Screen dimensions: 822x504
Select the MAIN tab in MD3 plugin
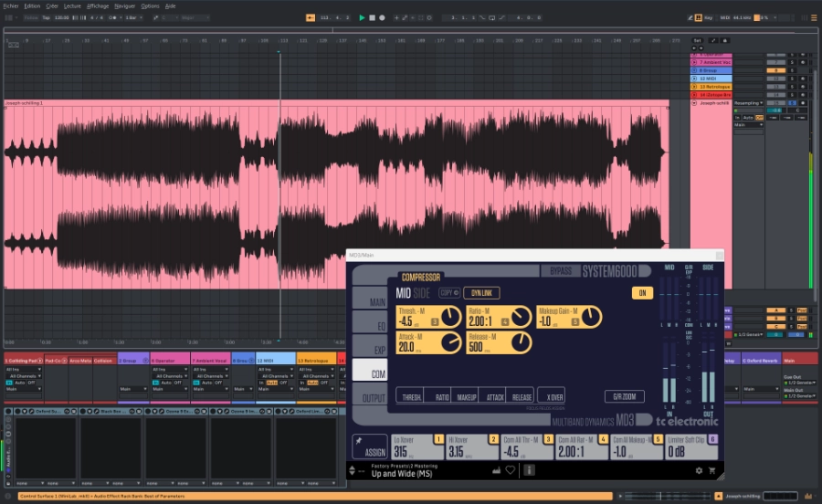[371, 299]
